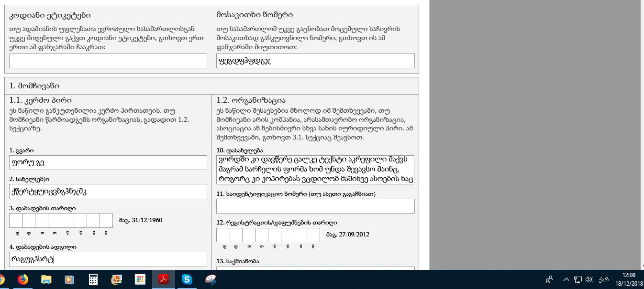This screenshot has width=644, height=289.
Task: Click the 1. გვარი surname field
Action: tap(108, 162)
